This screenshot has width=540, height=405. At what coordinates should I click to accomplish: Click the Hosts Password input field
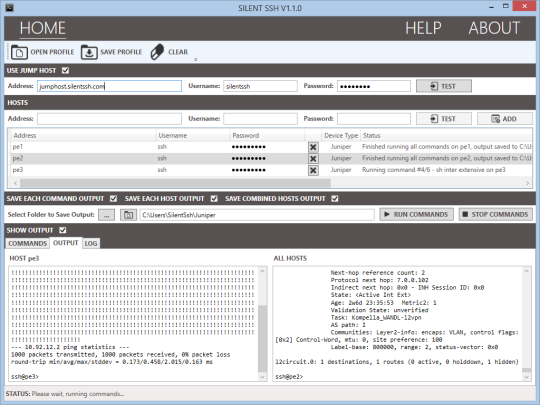click(374, 119)
